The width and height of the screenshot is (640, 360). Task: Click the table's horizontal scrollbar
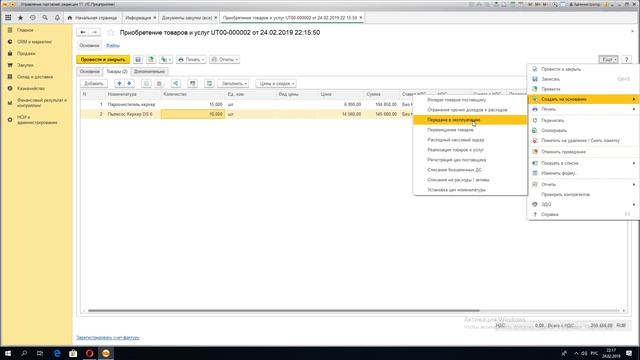pos(284,311)
